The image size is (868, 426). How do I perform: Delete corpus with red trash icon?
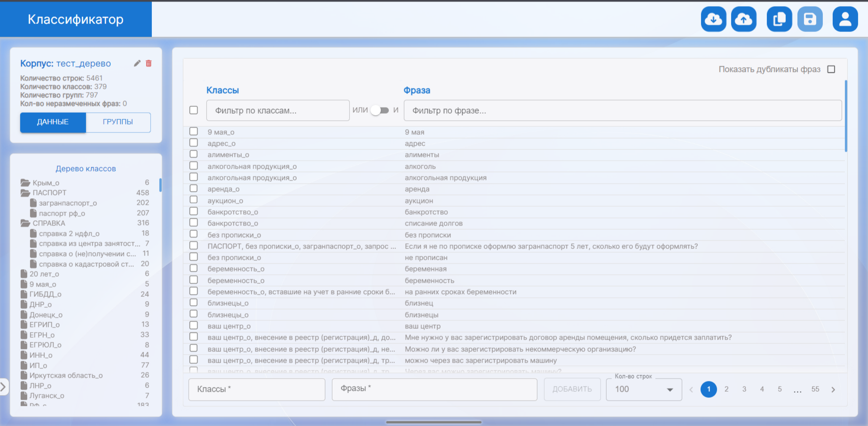click(149, 63)
